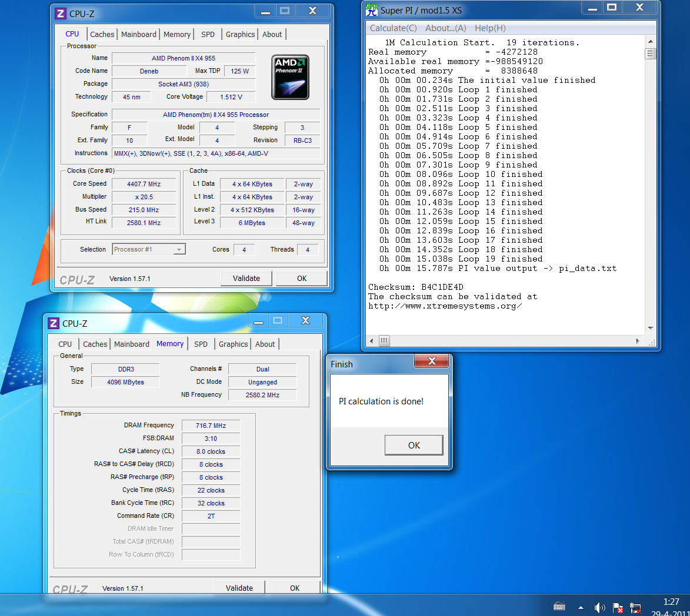
Task: Click OK in the top CPU-Z window
Action: click(x=302, y=279)
